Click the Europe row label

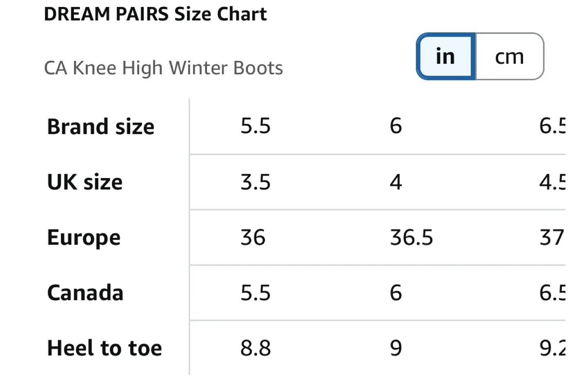83,237
